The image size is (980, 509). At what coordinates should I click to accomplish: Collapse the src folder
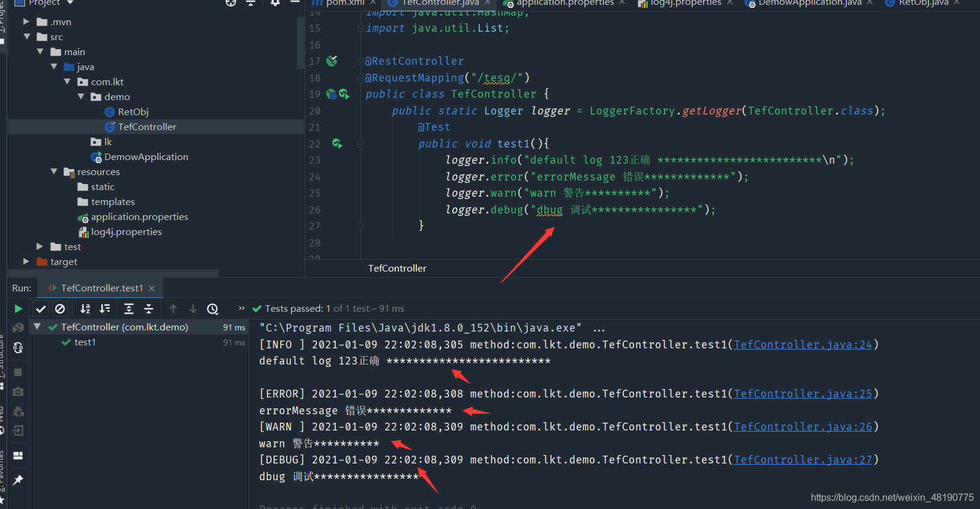click(x=26, y=37)
